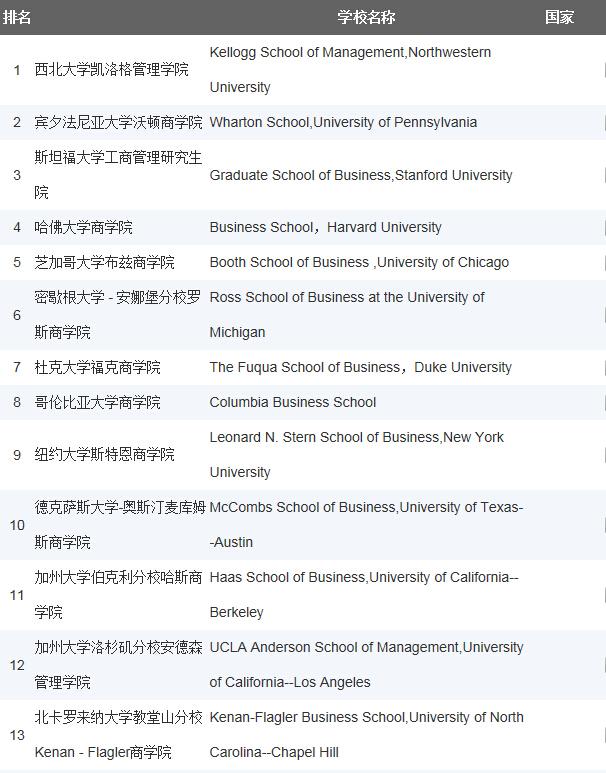Viewport: 606px width, 773px height.
Task: Click the 国家 column header
Action: (x=559, y=17)
